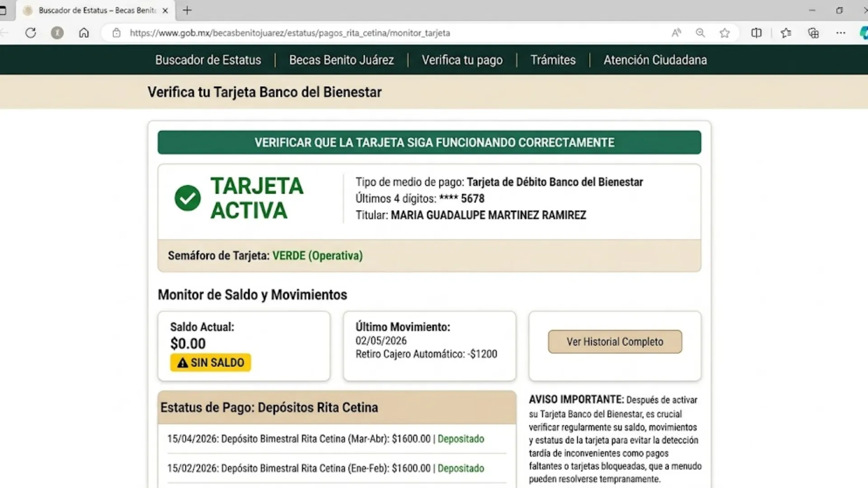The image size is (868, 488).
Task: Select the VERDE (Operativa) status text
Action: point(317,256)
